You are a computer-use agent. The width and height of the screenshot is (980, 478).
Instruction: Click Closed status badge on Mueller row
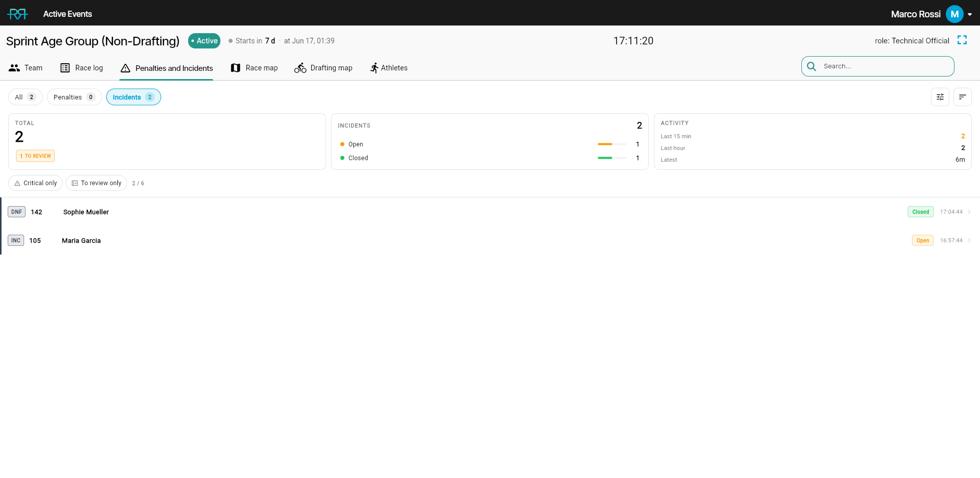(921, 212)
